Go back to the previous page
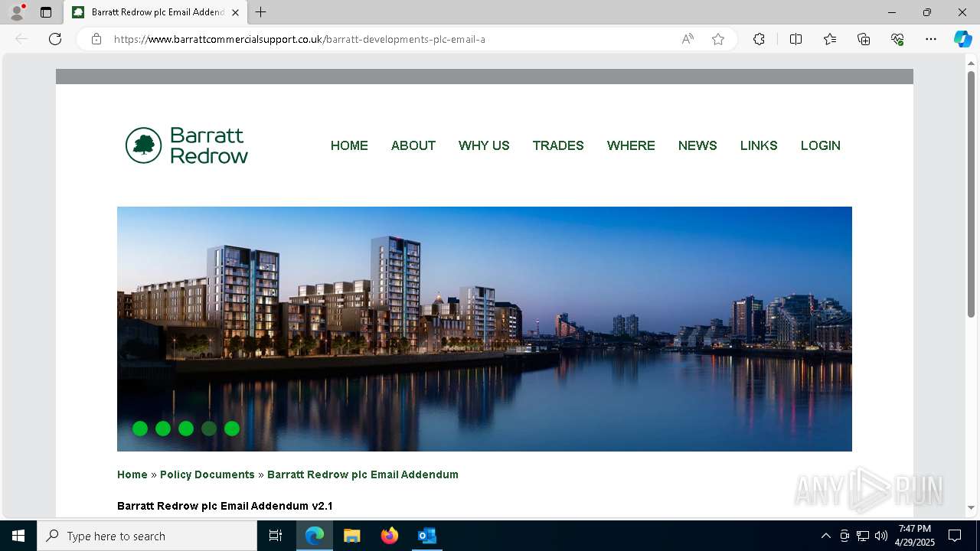 21,39
